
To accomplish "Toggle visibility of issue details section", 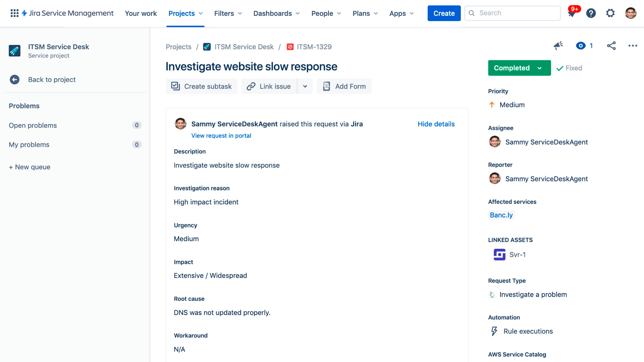I will tap(436, 124).
